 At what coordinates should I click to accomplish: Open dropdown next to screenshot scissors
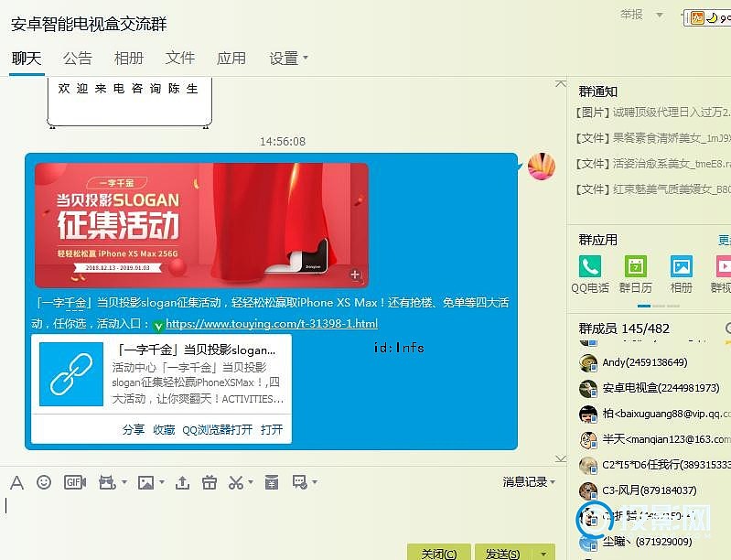click(251, 481)
